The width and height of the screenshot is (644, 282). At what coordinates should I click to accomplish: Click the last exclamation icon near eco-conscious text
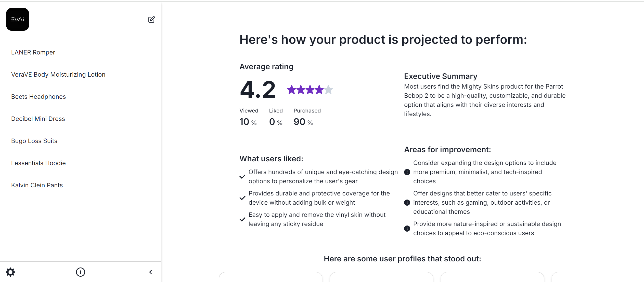click(x=407, y=229)
